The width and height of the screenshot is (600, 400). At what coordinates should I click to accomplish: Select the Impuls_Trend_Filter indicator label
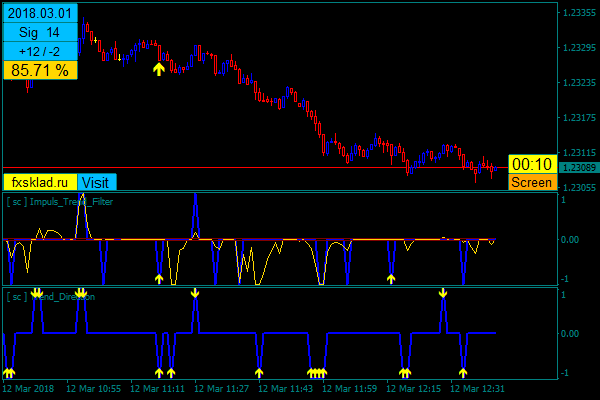(x=60, y=202)
